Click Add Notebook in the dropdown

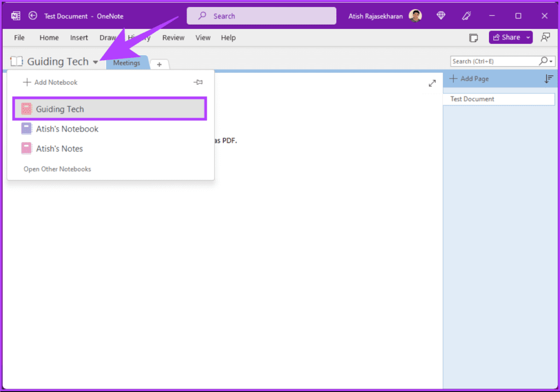click(x=50, y=83)
